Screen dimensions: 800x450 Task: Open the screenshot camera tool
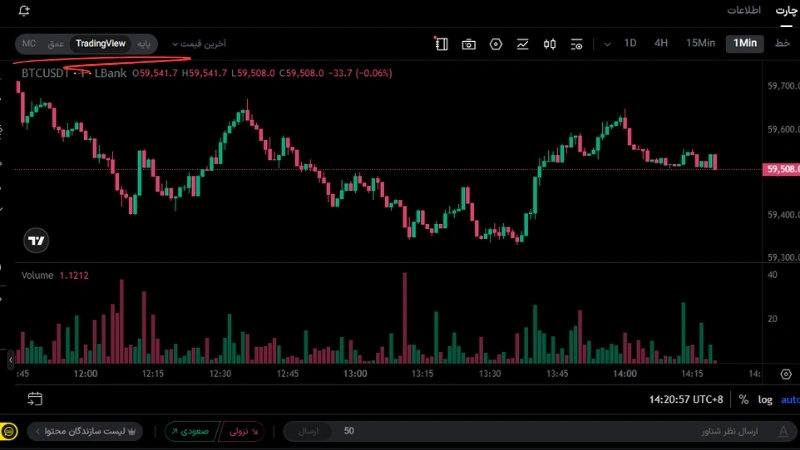tap(468, 44)
